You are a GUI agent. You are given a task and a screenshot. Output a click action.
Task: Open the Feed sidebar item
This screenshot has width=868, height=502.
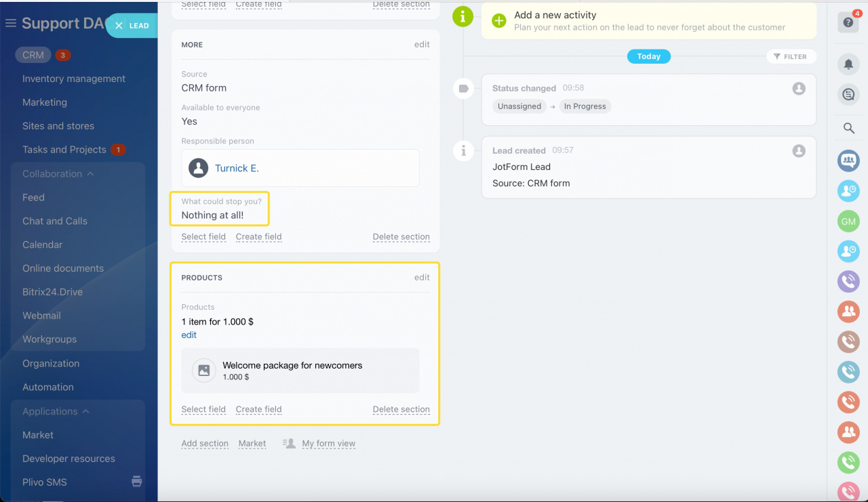pos(33,197)
